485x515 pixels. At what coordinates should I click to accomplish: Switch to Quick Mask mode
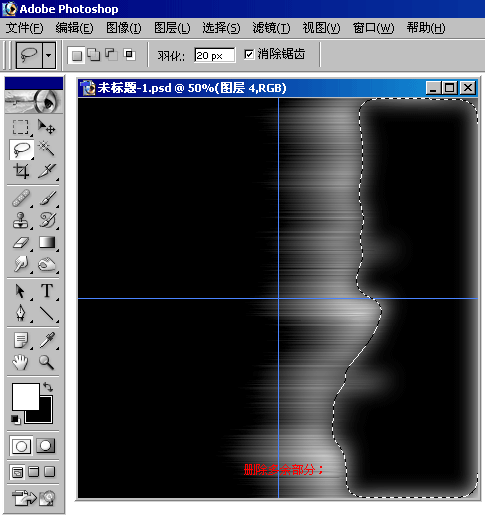[46, 446]
